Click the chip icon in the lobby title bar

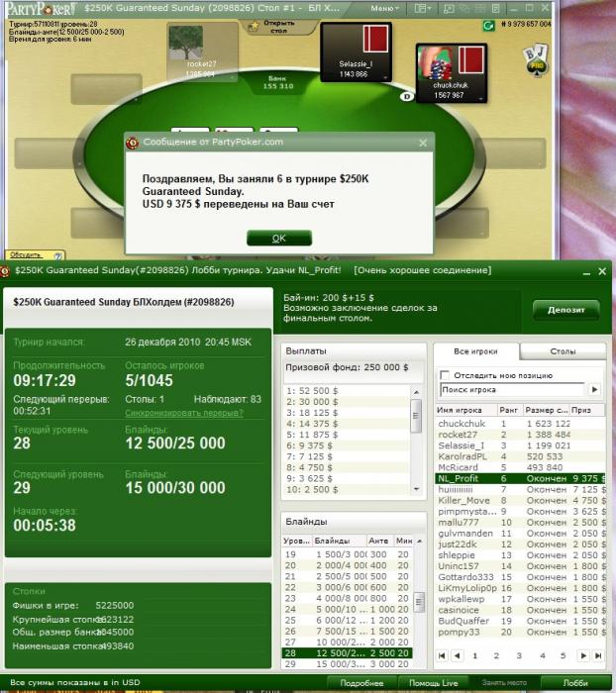(5, 271)
